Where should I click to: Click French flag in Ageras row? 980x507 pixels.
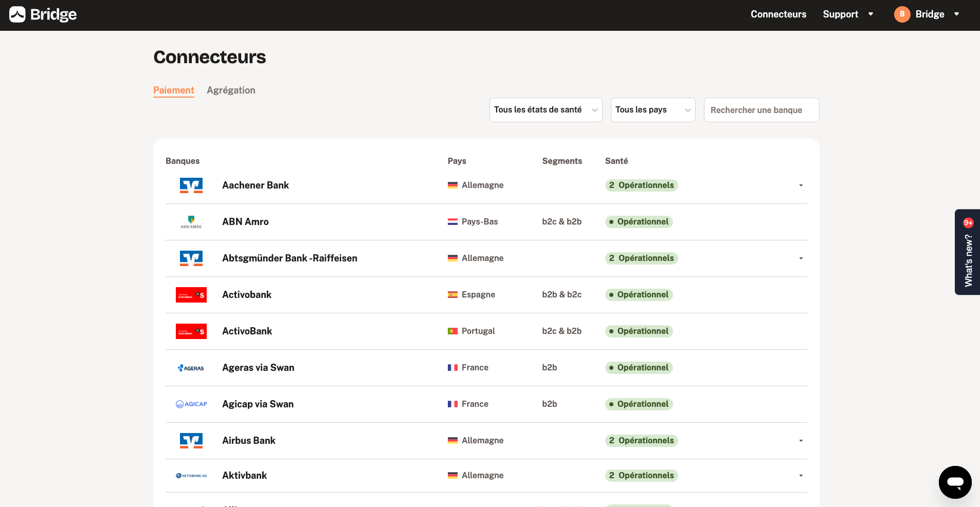point(452,368)
